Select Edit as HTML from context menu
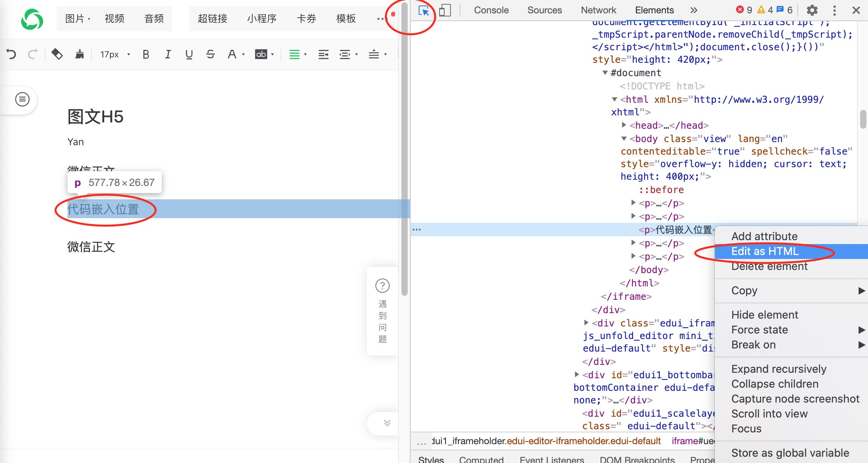Viewport: 868px width, 463px height. [765, 252]
